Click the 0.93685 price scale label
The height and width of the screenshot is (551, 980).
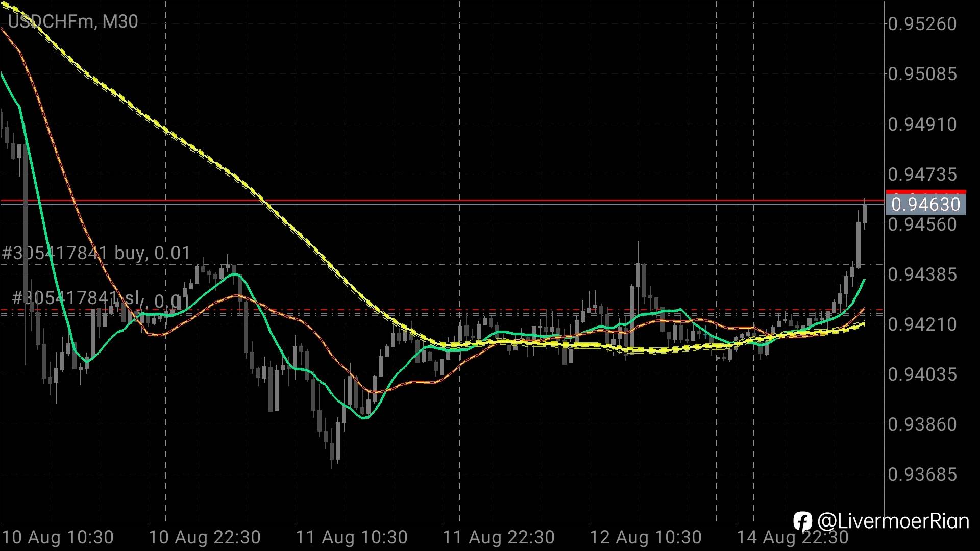[922, 475]
